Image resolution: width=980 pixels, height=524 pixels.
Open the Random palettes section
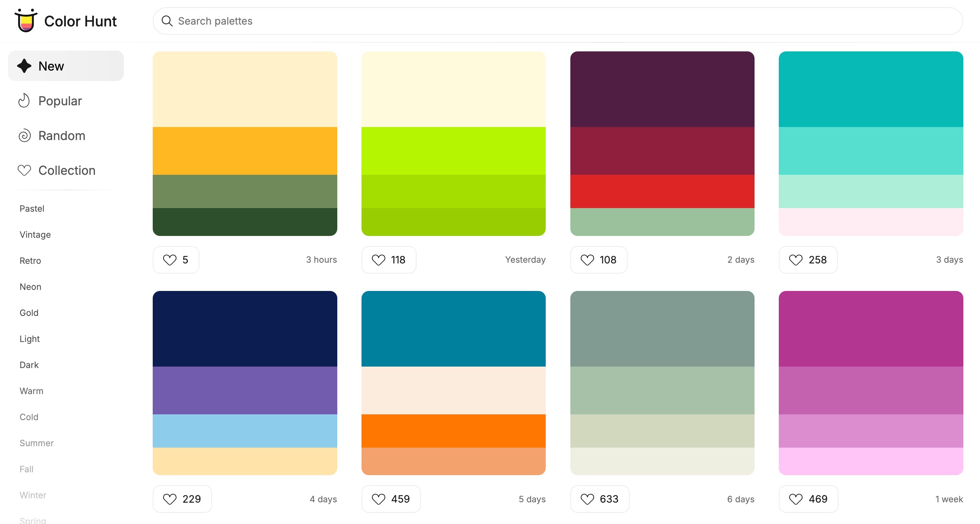click(x=66, y=136)
